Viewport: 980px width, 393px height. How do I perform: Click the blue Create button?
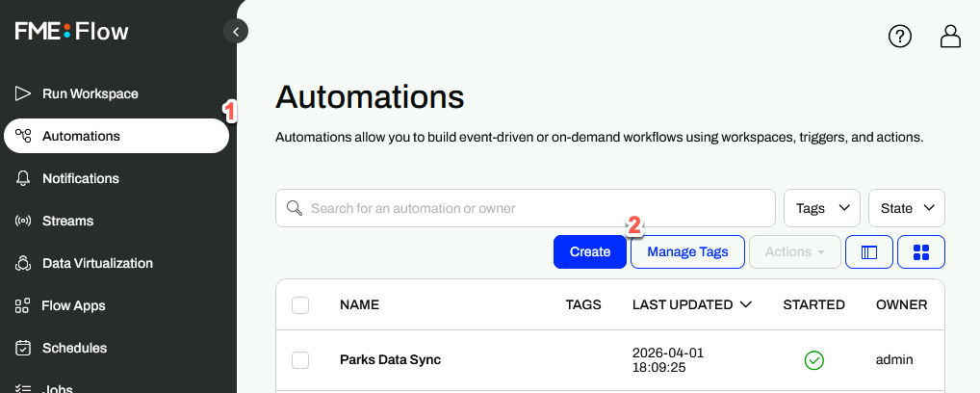click(590, 251)
